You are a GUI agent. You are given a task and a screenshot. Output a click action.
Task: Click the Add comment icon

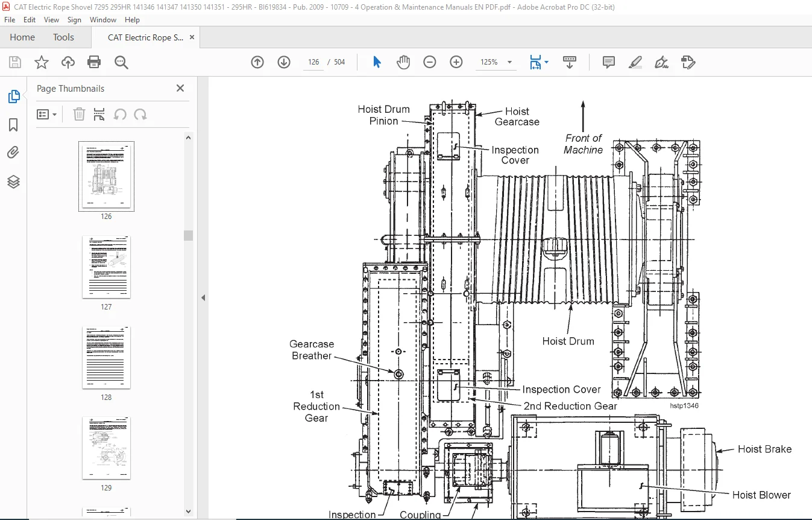[x=609, y=62]
